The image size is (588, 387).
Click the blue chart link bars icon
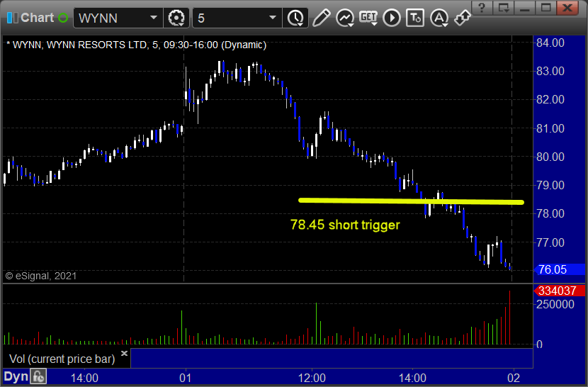(12, 18)
